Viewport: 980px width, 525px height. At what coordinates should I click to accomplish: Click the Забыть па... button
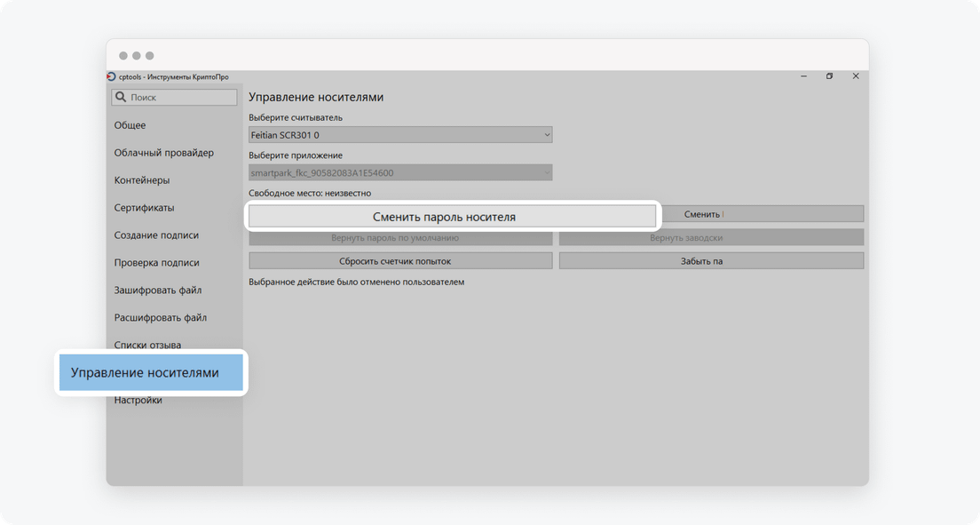pos(711,261)
